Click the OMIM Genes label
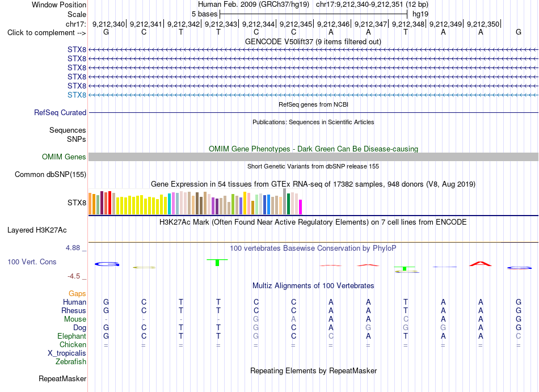The height and width of the screenshot is (392, 539). (x=64, y=157)
